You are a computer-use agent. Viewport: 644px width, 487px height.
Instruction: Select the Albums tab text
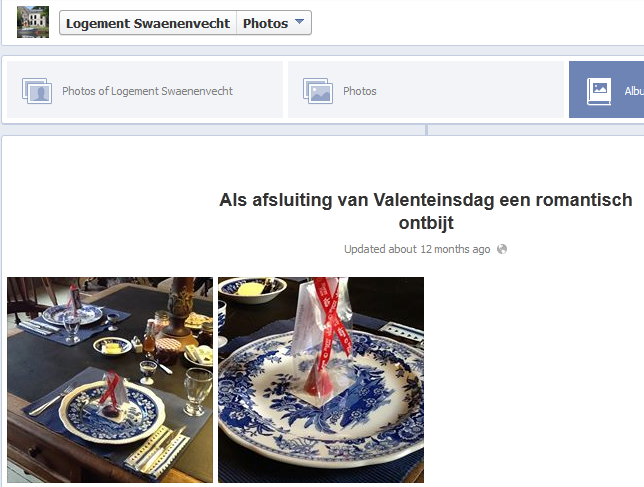[634, 91]
